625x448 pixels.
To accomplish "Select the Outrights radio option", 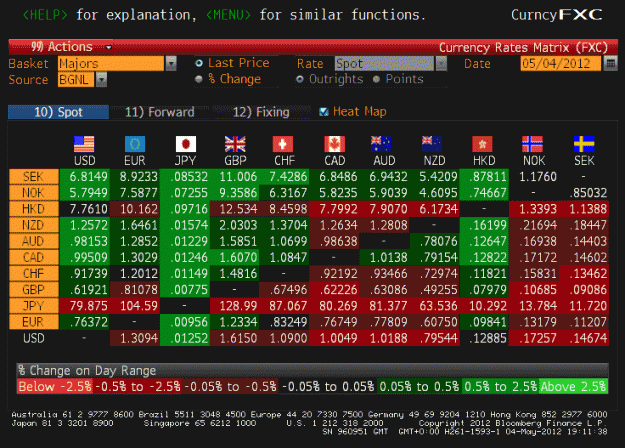I will 300,79.
